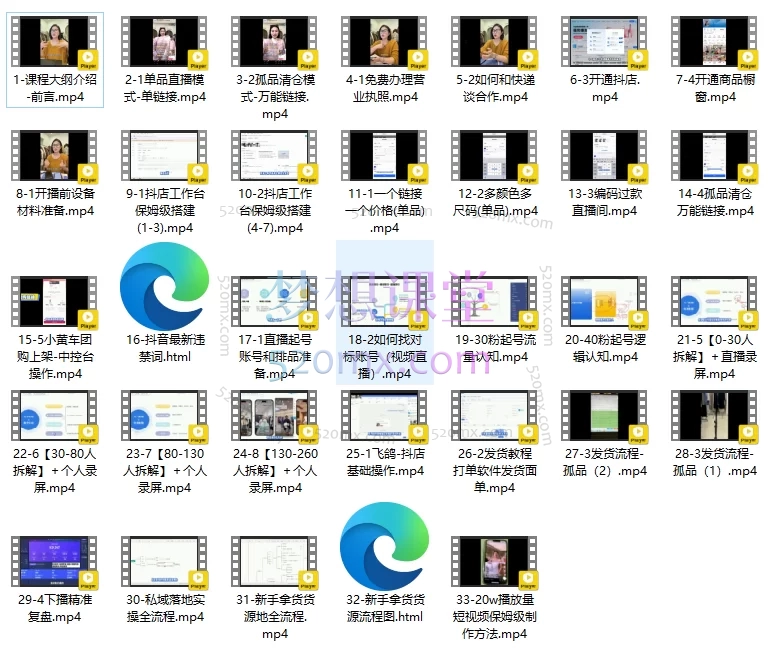Click file name 31-新手拿货货源地全流程.mp4

pos(275,617)
